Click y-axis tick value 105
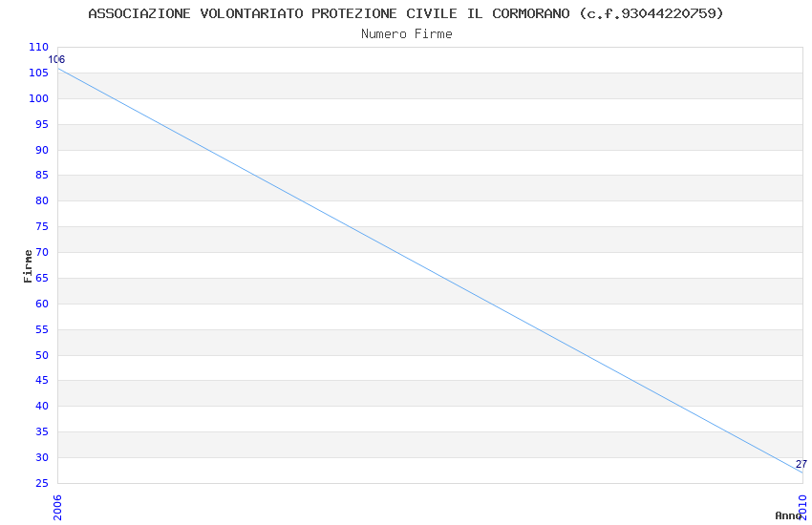Screen dimensions: 812x525 point(39,73)
